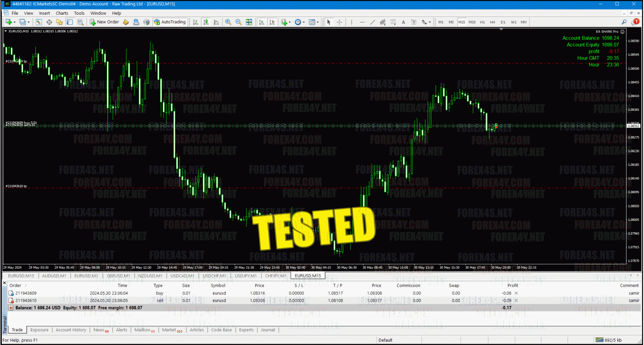
Task: Click the Zoom In magnifier icon
Action: tap(228, 22)
